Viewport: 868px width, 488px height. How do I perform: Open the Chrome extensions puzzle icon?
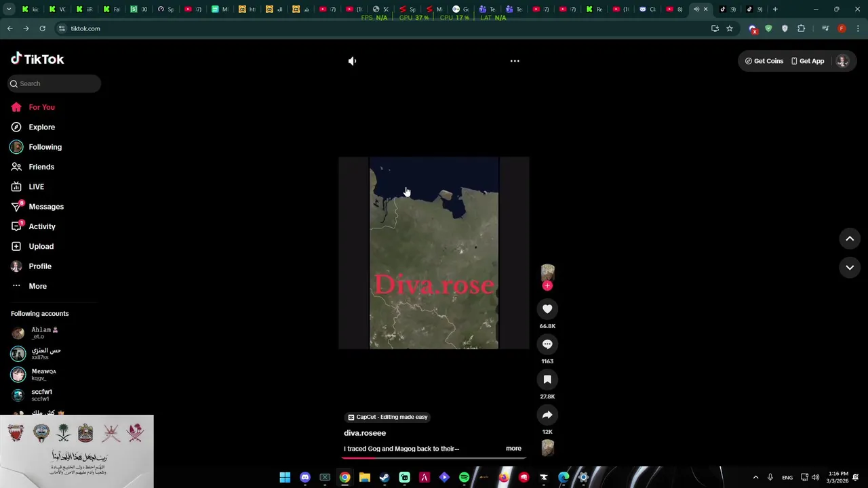[802, 28]
